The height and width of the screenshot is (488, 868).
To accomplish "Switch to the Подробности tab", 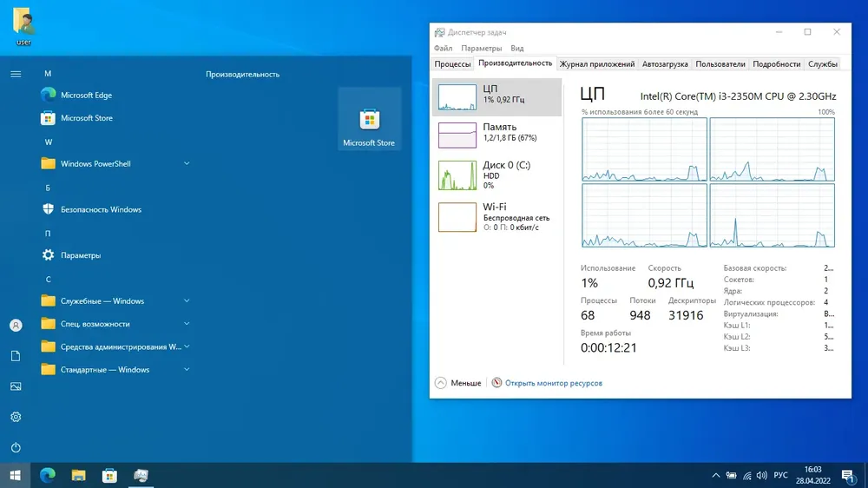I will [776, 64].
